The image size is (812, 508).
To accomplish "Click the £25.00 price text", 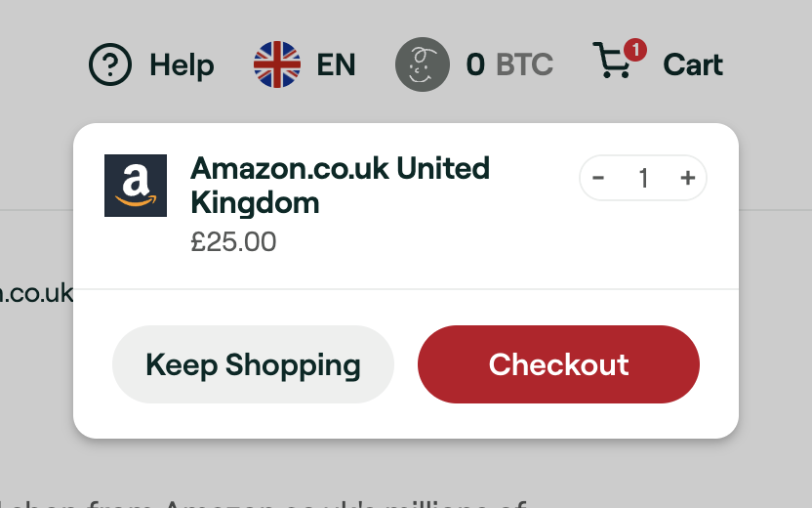I will pyautogui.click(x=233, y=242).
